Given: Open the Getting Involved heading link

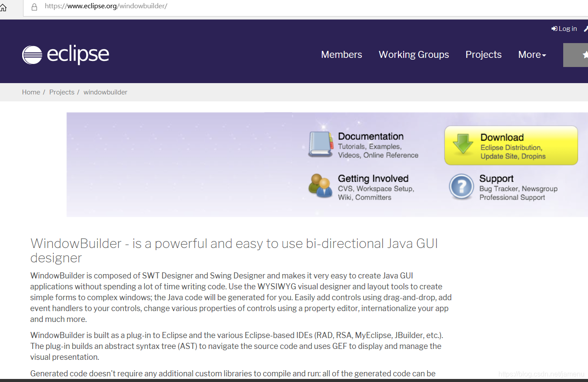Looking at the screenshot, I should pos(373,178).
